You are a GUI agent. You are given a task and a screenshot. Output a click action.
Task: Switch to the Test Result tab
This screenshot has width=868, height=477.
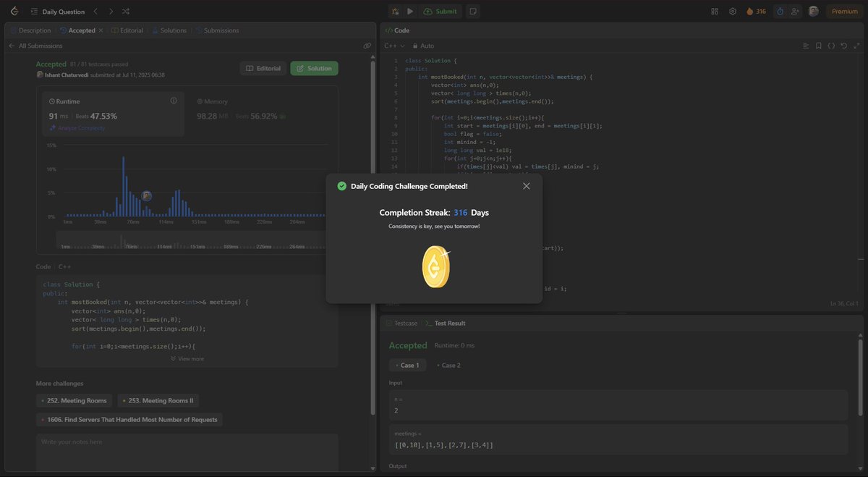coord(445,323)
